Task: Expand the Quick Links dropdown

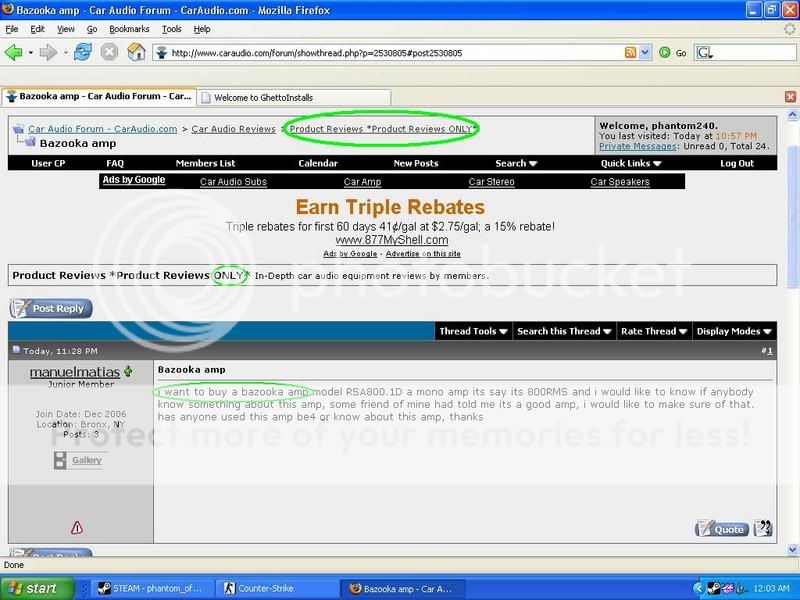Action: [631, 163]
